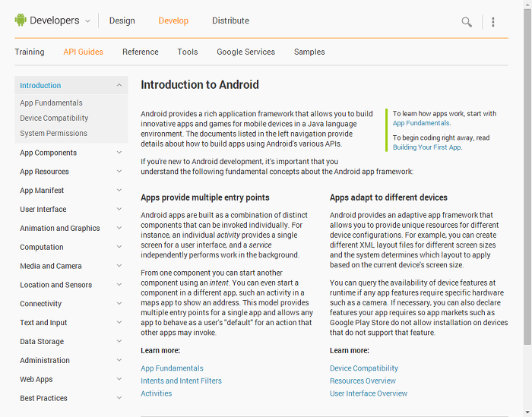This screenshot has height=417, width=532.
Task: Follow App Fundamentals link in the side note
Action: [x=421, y=123]
